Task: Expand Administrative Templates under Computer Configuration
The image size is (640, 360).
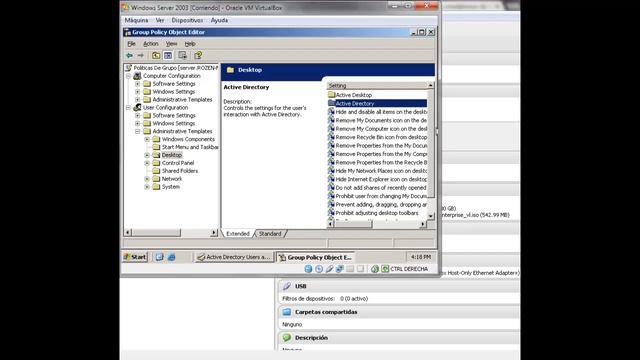Action: (138, 100)
